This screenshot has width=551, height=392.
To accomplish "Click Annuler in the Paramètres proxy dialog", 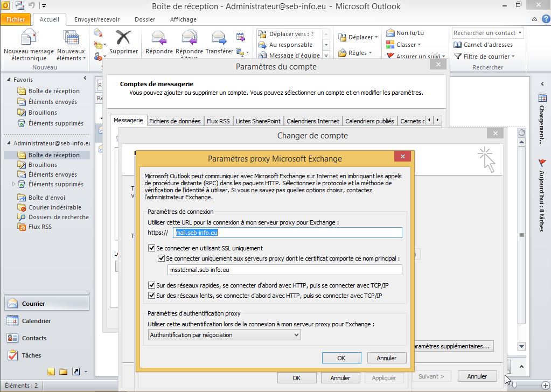I will tap(387, 358).
